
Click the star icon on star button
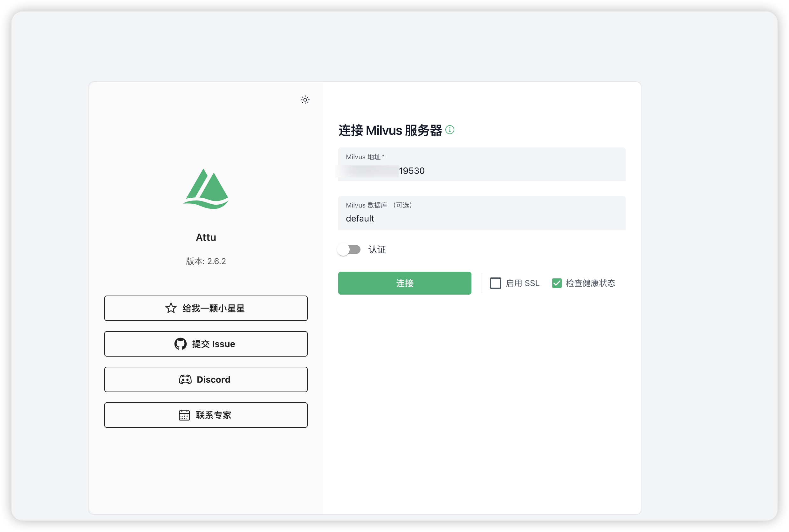tap(171, 308)
